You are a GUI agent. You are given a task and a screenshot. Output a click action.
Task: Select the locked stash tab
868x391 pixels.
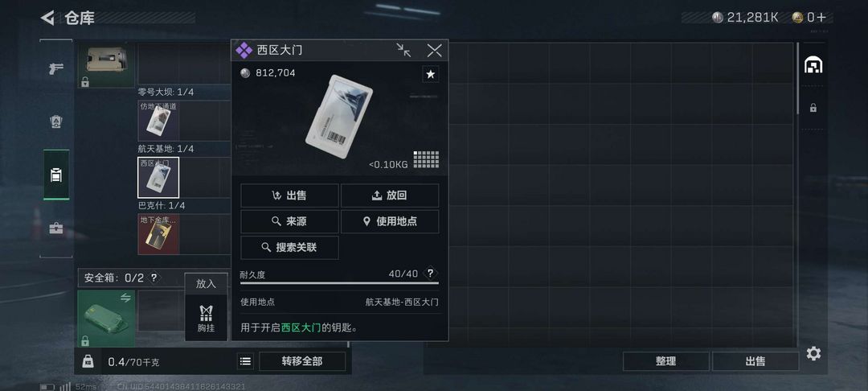point(813,108)
